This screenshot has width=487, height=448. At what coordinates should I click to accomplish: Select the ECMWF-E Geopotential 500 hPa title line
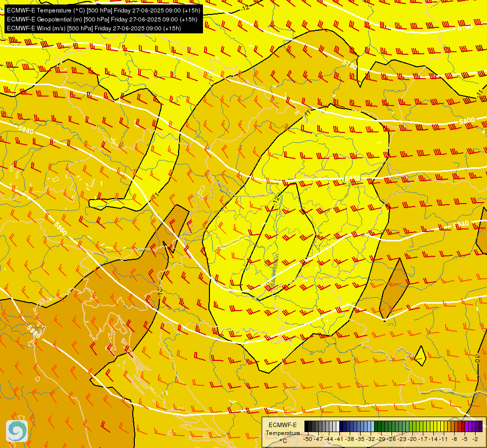[102, 19]
